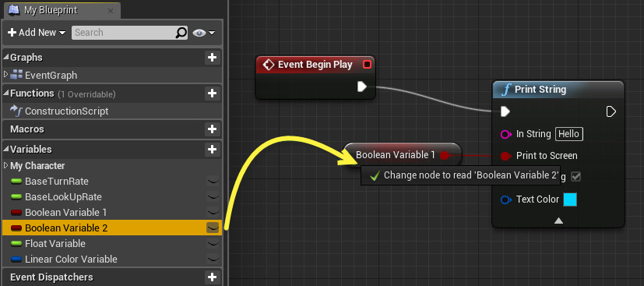This screenshot has width=644, height=286.
Task: Toggle Boolean Variable 1 editable eye icon
Action: coord(213,213)
